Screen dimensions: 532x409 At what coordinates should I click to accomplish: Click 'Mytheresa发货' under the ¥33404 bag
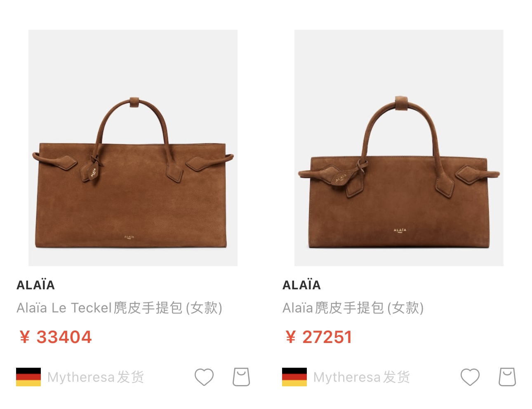point(96,377)
